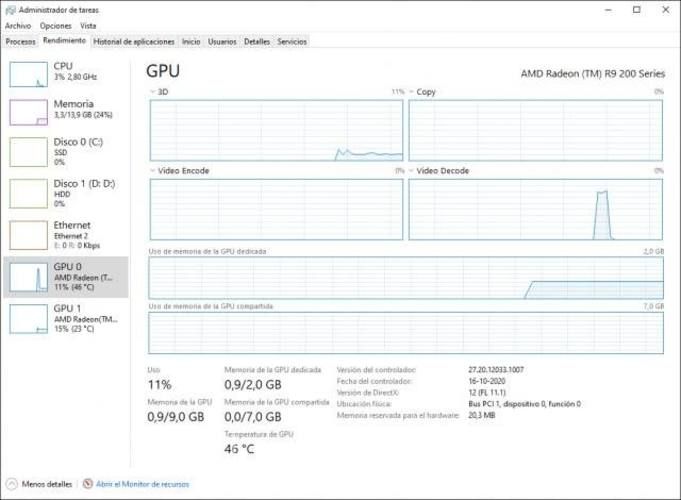Click the 0,9/9,0 GB GPU memory value

[x=175, y=417]
